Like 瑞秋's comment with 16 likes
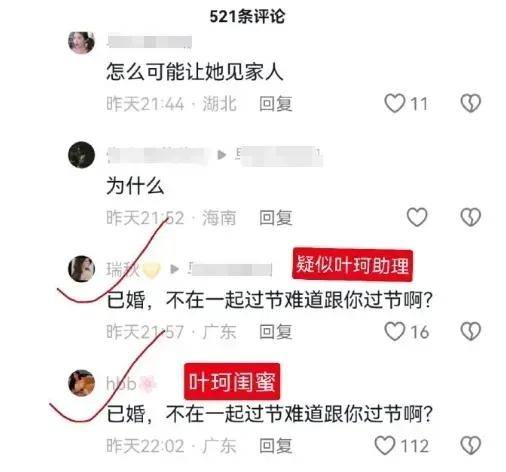 click(x=395, y=331)
